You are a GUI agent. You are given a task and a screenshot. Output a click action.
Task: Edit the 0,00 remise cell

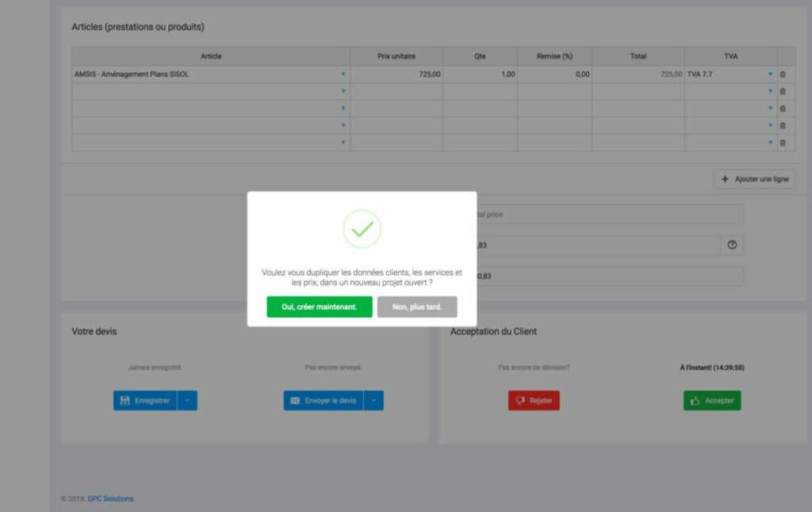[554, 74]
